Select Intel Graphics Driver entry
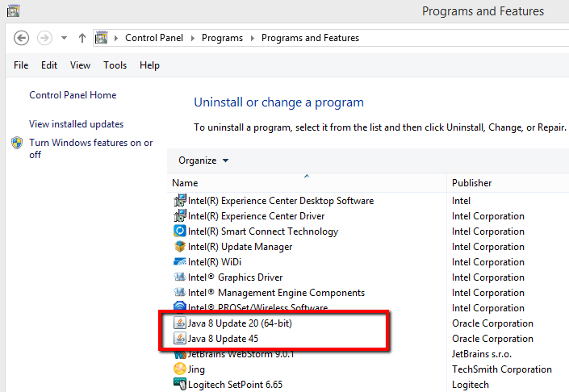This screenshot has height=392, width=569. (x=235, y=277)
